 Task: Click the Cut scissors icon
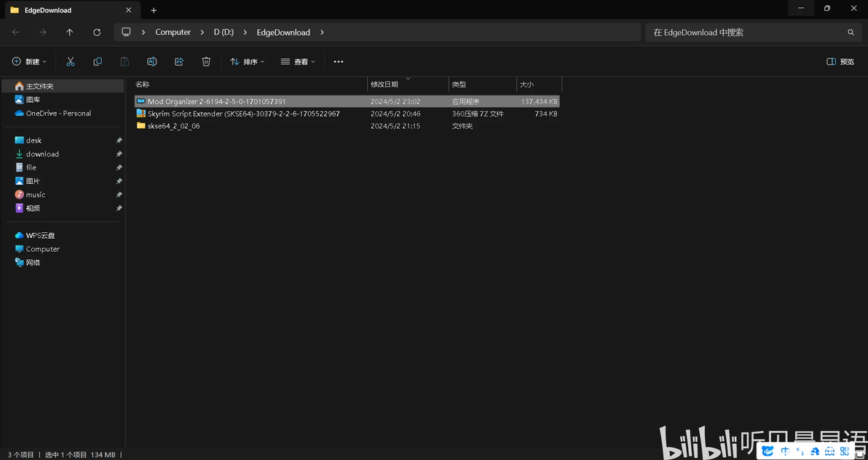point(71,61)
